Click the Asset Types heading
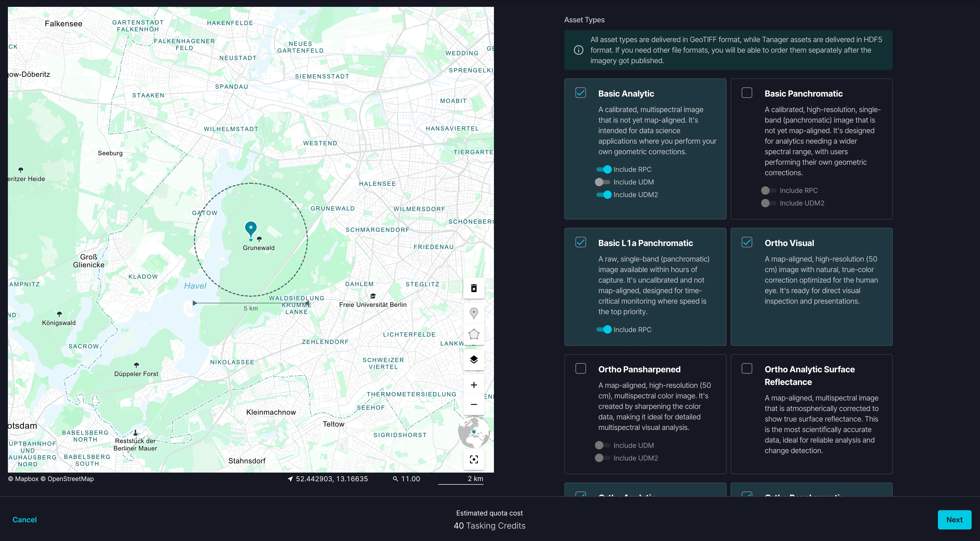This screenshot has width=980, height=541. click(x=584, y=20)
